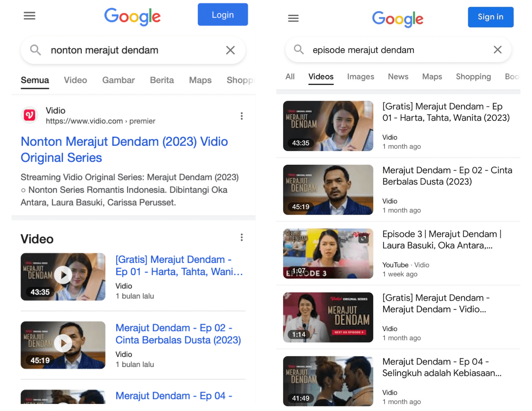532x411 pixels.
Task: Open the three-dot options for the Vidio result
Action: coord(242,116)
